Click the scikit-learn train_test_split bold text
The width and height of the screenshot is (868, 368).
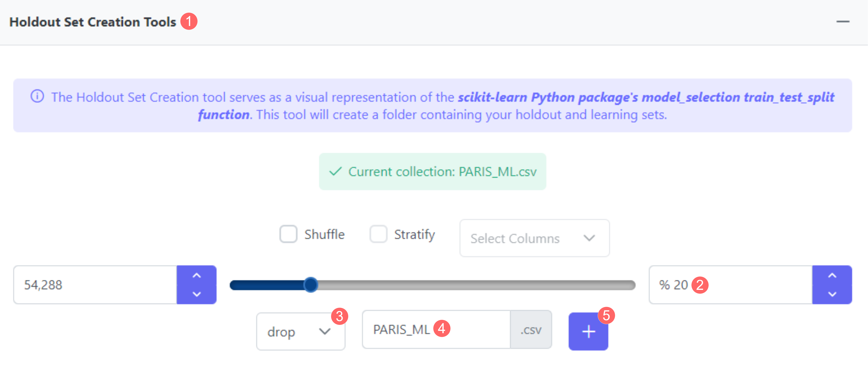(646, 97)
